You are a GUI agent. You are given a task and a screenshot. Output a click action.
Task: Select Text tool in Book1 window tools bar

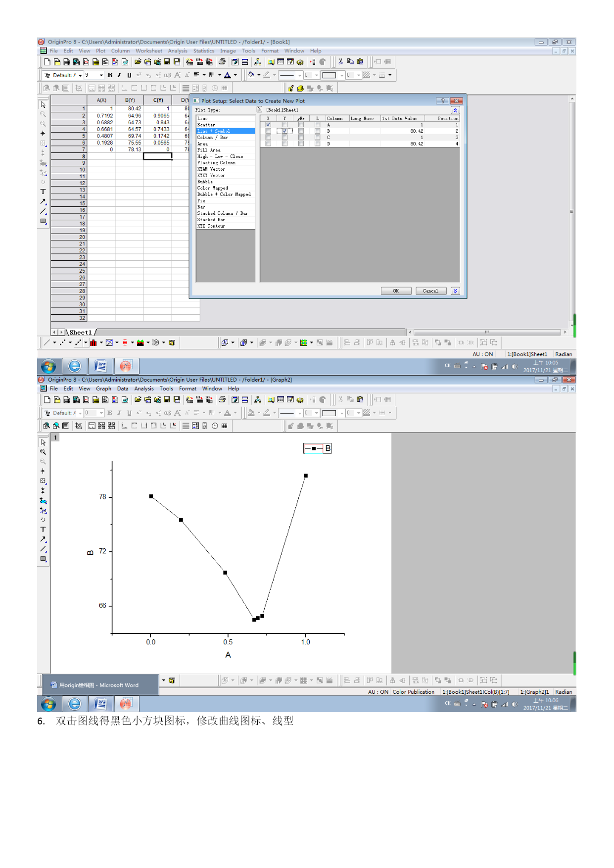[43, 192]
